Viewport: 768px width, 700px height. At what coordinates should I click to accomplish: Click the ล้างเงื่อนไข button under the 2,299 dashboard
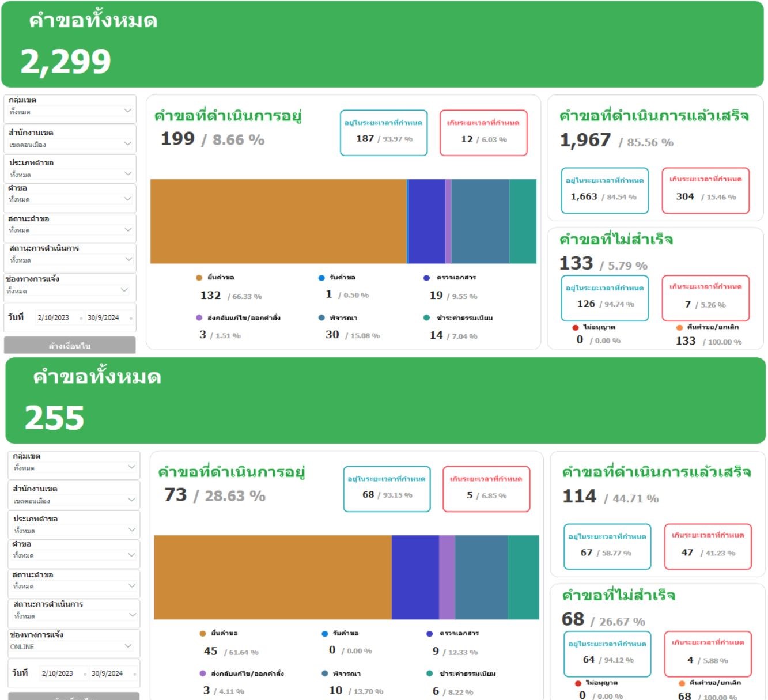point(70,345)
